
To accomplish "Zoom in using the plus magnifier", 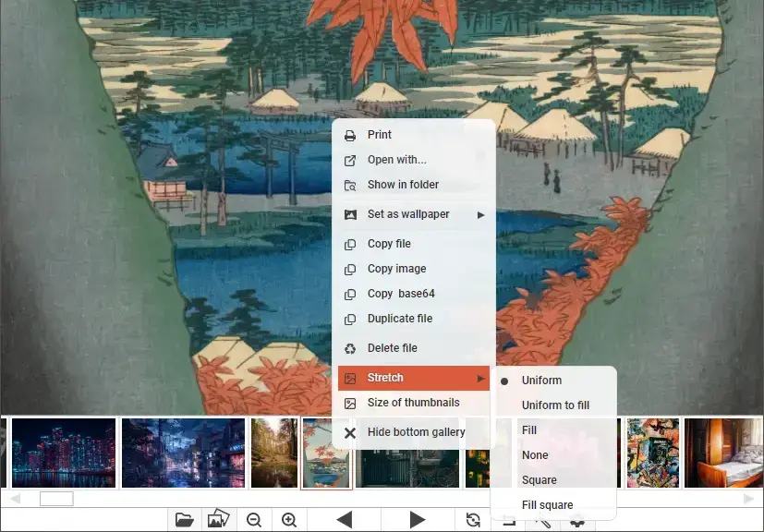I will click(x=289, y=520).
